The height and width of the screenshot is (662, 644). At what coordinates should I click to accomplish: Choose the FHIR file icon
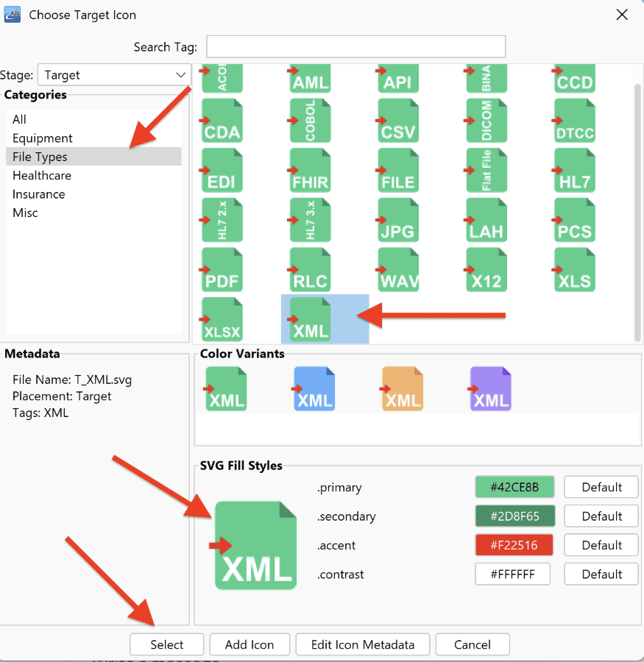click(x=310, y=170)
